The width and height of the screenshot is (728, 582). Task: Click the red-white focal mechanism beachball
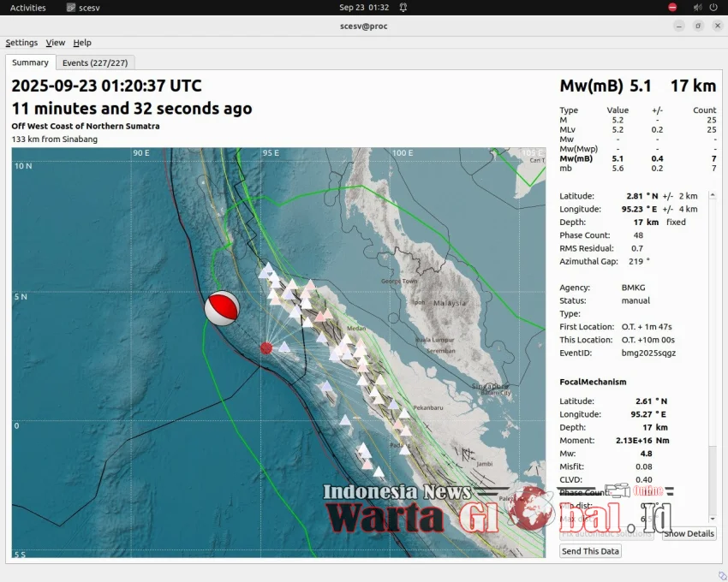[222, 308]
